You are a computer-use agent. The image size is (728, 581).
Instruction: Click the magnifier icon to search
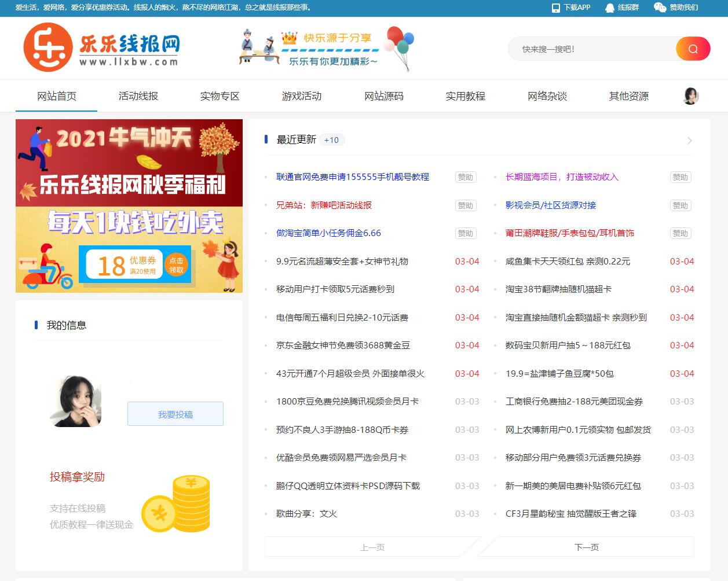(x=693, y=49)
